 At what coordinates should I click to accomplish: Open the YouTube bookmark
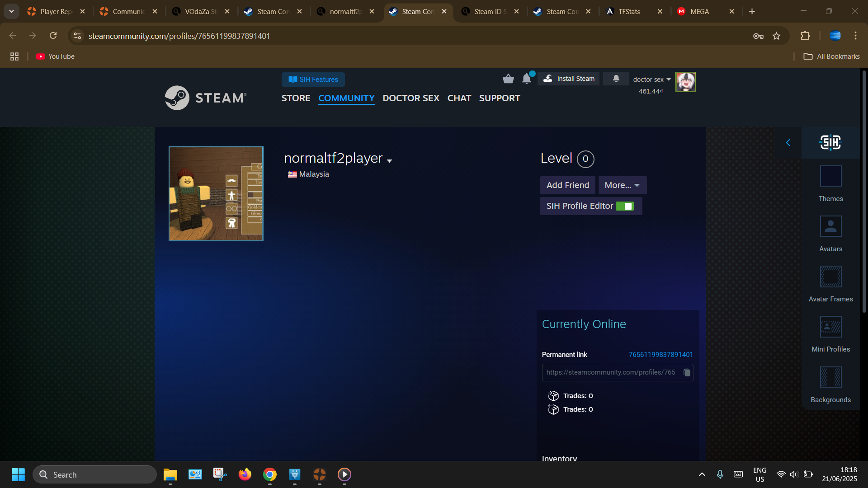[x=56, y=56]
